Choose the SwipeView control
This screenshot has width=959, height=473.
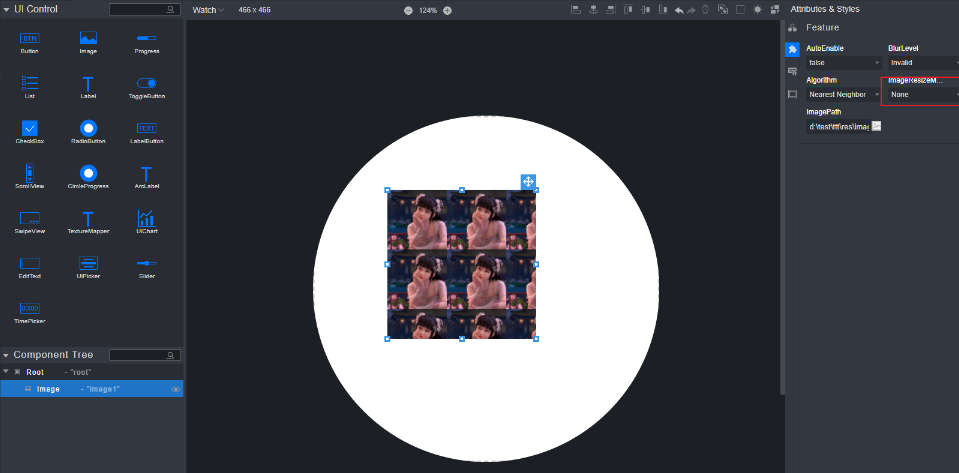(30, 219)
